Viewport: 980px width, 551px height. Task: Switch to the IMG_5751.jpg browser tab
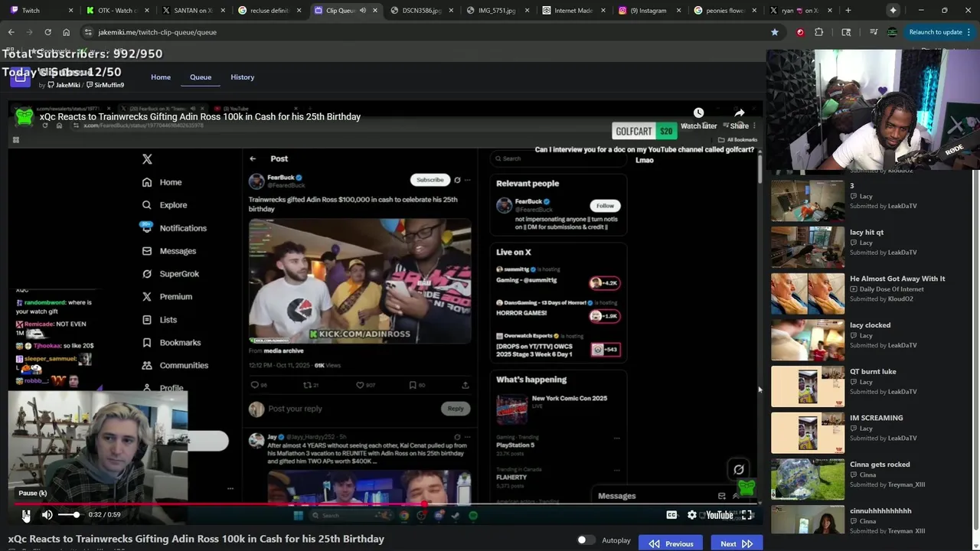pyautogui.click(x=497, y=11)
